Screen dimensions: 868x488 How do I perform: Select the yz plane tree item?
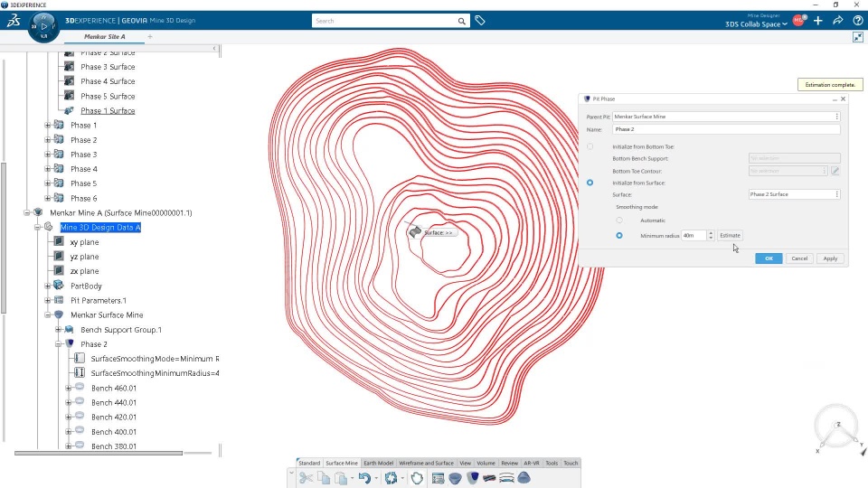pos(85,257)
